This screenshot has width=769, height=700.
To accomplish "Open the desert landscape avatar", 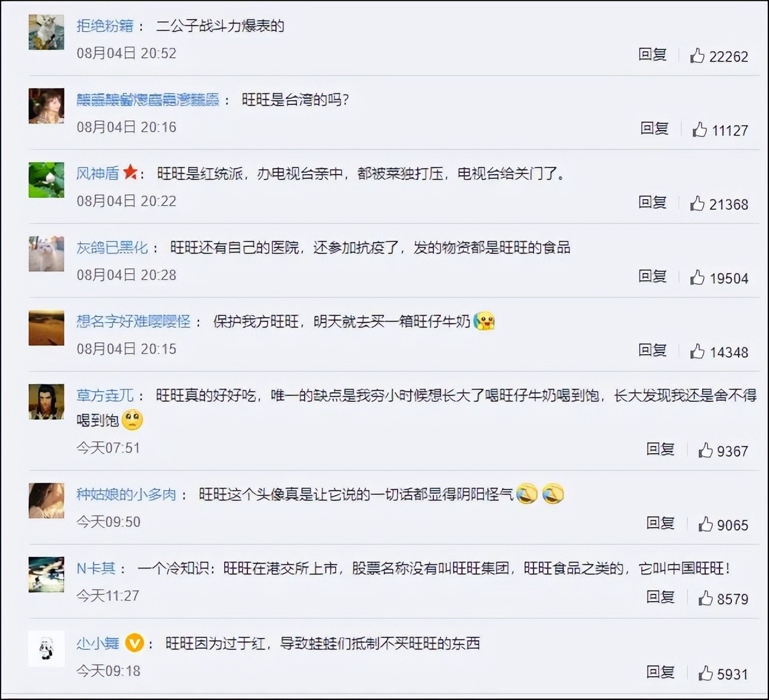I will click(46, 327).
